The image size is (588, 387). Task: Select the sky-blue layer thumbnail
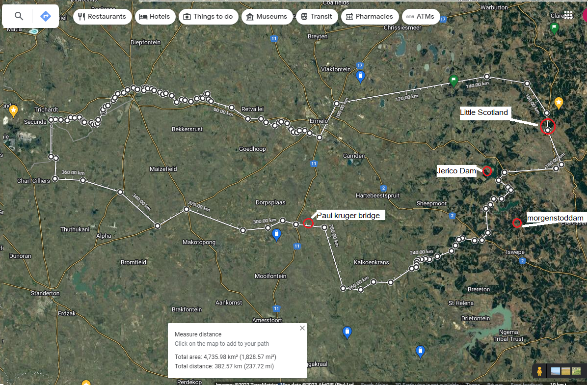coord(556,371)
